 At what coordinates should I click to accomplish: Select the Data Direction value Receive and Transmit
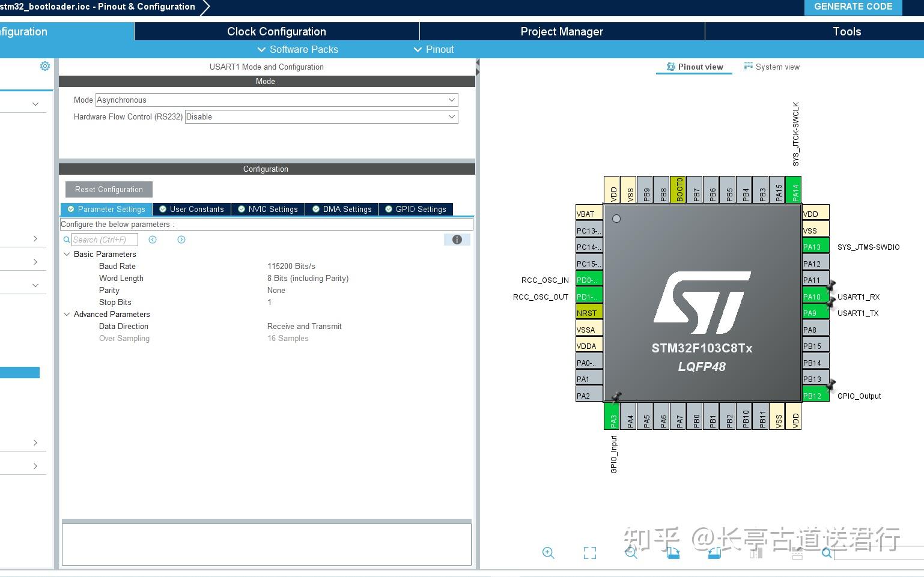tap(305, 326)
